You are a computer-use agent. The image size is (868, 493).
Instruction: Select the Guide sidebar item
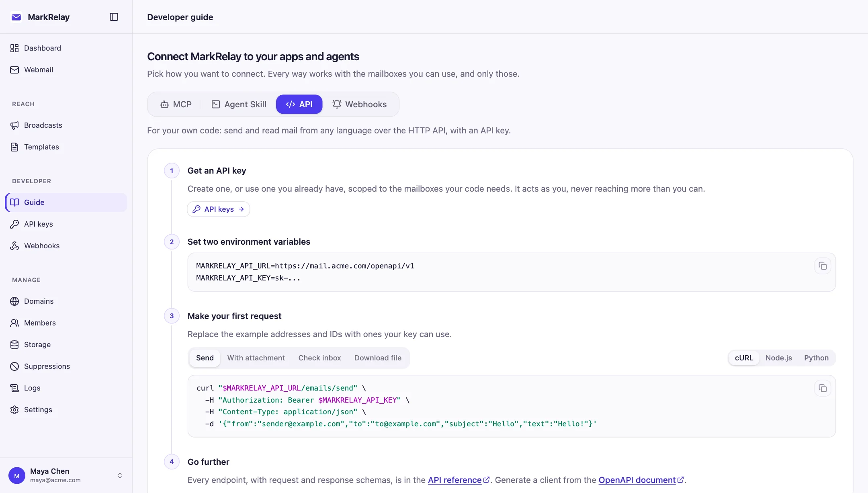tap(66, 203)
